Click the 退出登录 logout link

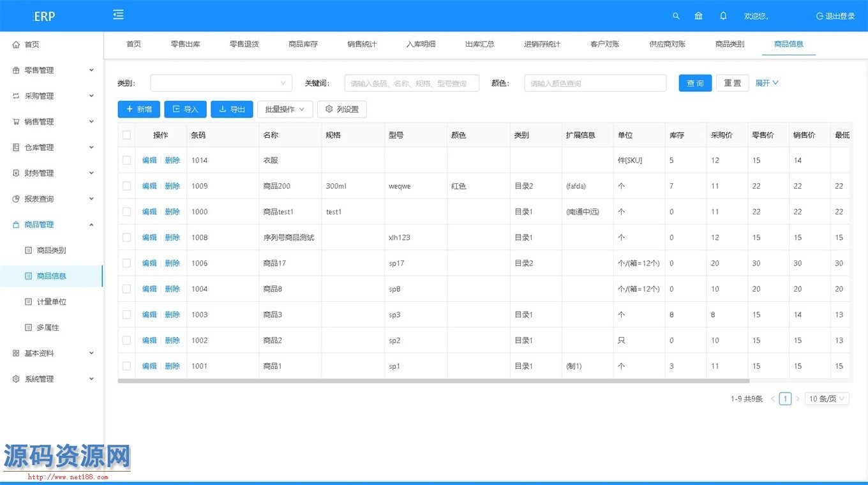(835, 16)
